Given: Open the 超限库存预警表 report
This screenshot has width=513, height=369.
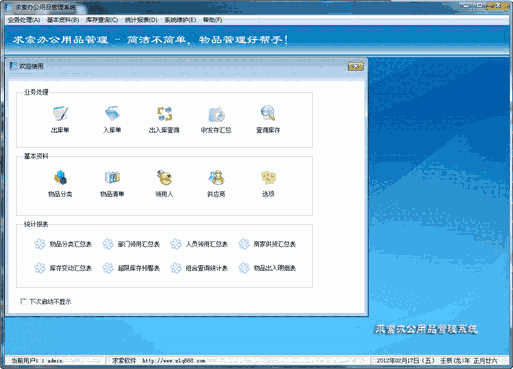Looking at the screenshot, I should pos(131,268).
